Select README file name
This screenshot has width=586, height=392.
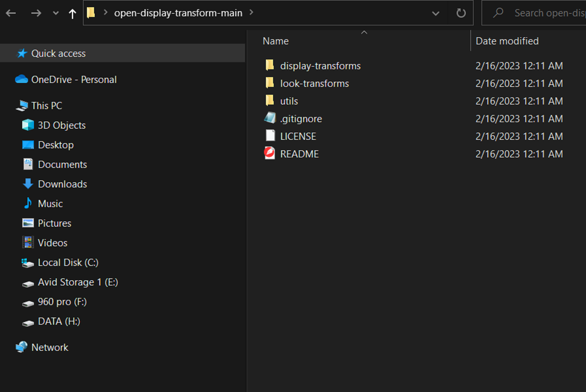coord(299,154)
